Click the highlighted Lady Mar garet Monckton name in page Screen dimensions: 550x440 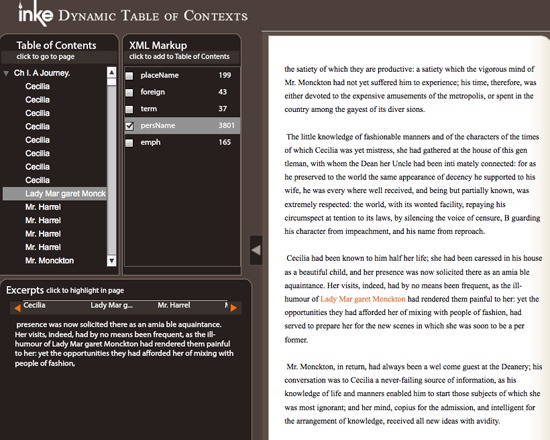tap(363, 299)
